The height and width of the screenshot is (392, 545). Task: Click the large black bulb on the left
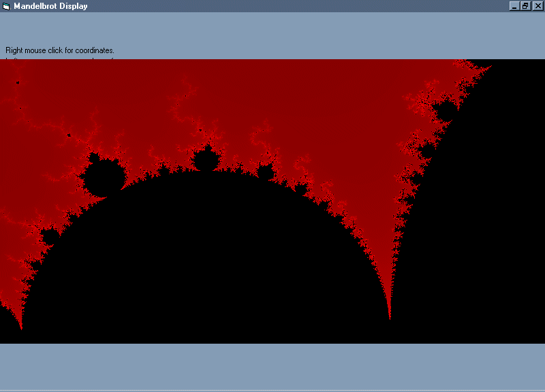coord(102,178)
